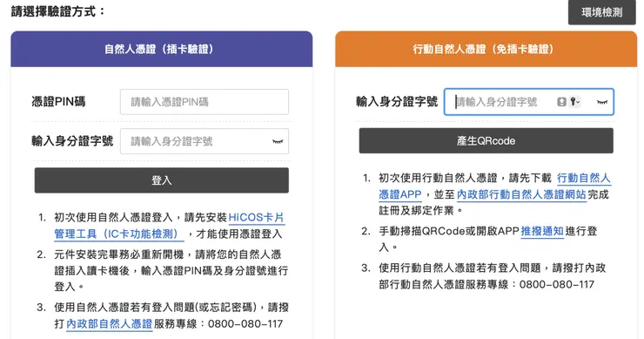Select the 行動自然人憑證（免插卡驗證）header tab
The height and width of the screenshot is (339, 644).
coord(486,49)
